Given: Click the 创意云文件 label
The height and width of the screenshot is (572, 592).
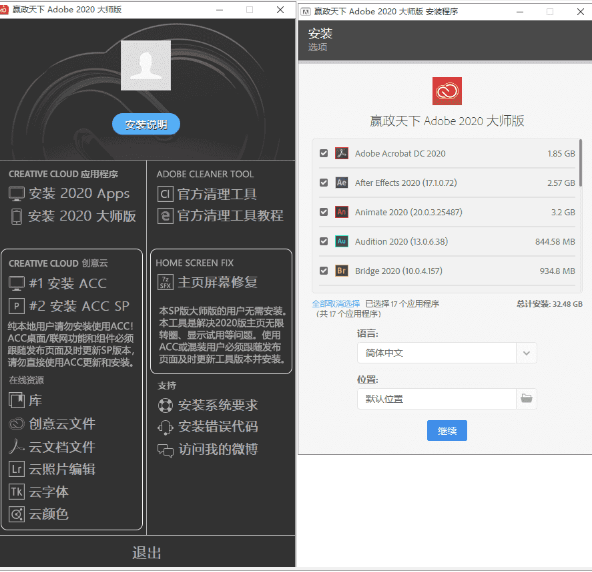Looking at the screenshot, I should tap(62, 424).
